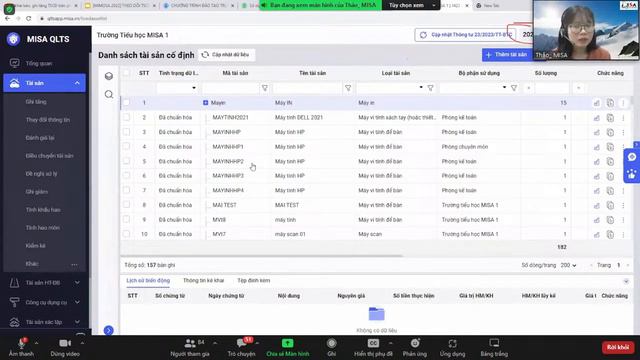640x360 pixels.
Task: Collapse the detail panel chevron at right
Action: [626, 281]
